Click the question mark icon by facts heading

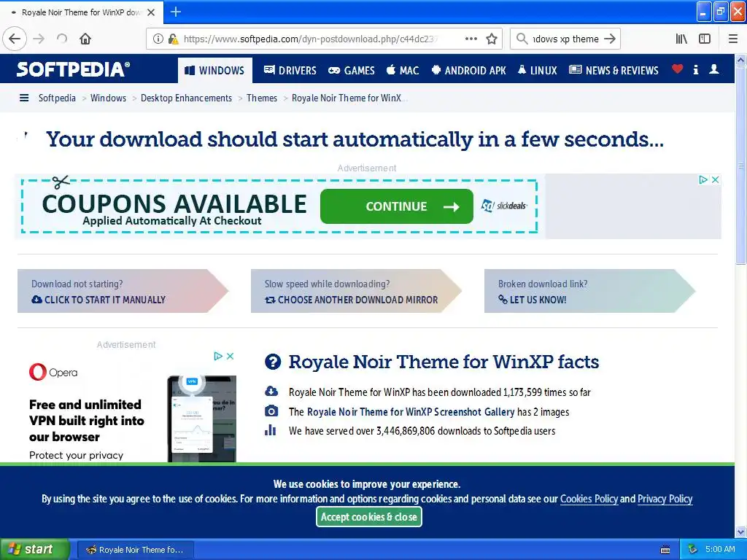click(273, 362)
